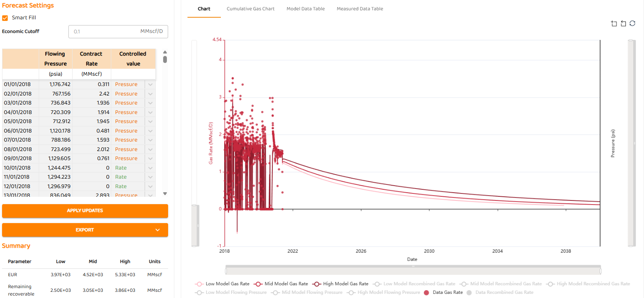Image resolution: width=644 pixels, height=298 pixels.
Task: Open the Model Data Table tab
Action: 305,9
